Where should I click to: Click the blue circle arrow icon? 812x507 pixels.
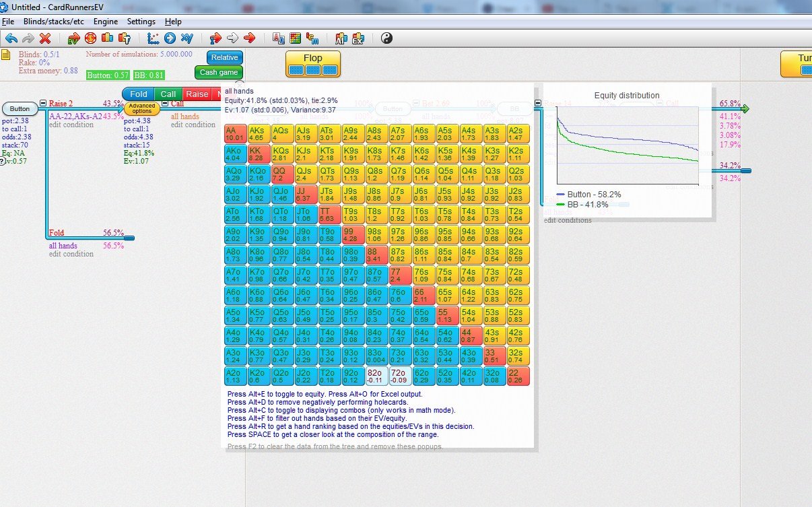pos(170,38)
